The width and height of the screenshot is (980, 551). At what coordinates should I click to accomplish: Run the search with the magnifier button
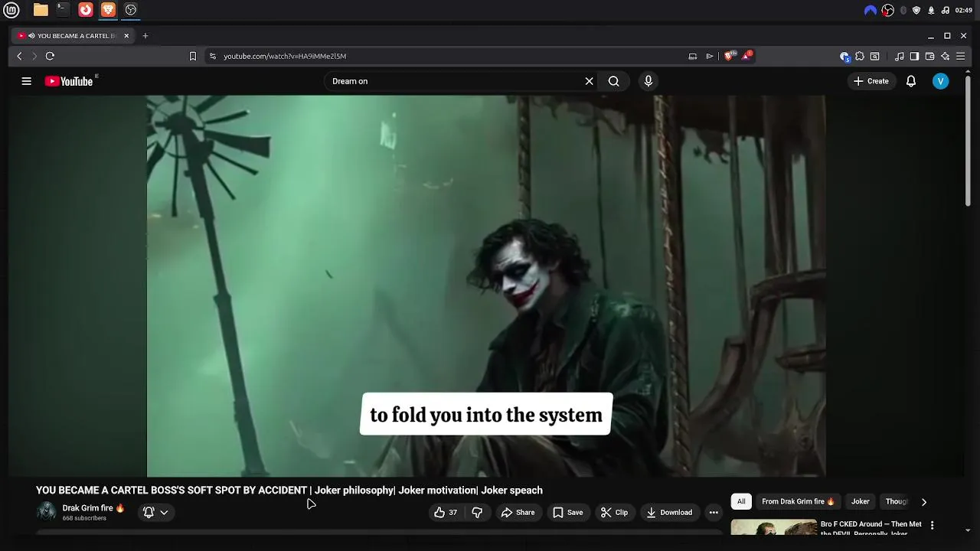(613, 81)
